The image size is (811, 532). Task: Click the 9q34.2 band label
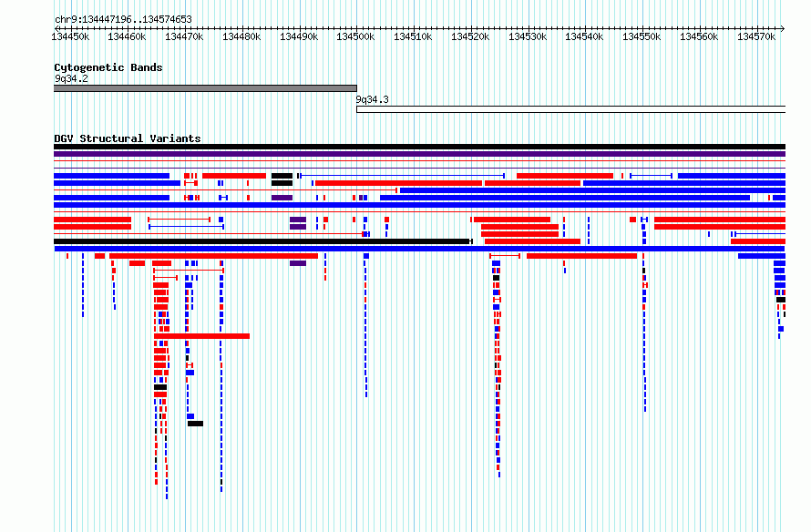71,79
